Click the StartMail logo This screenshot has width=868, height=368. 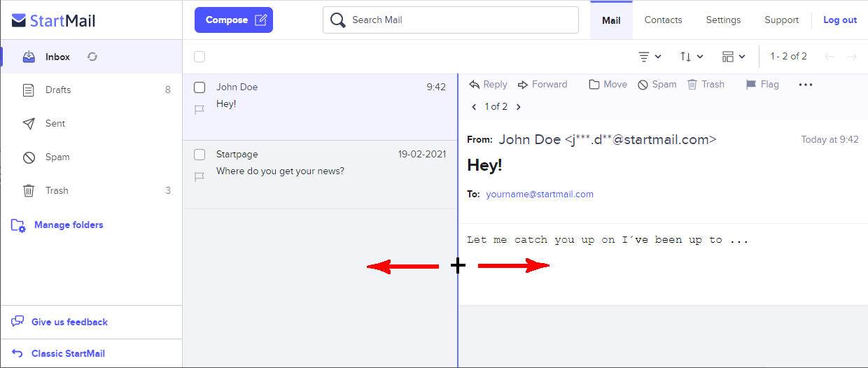pos(54,21)
